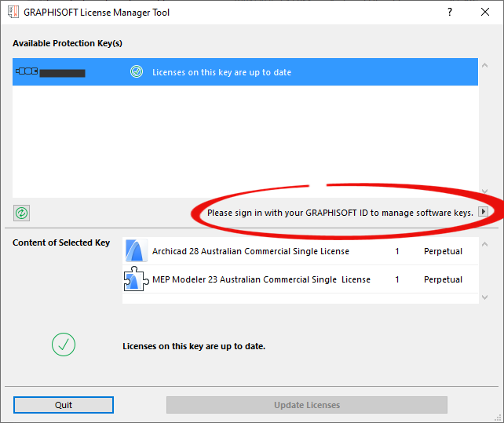Screen dimensions: 504x423
Task: Click the Archicad 28 license icon
Action: point(137,250)
